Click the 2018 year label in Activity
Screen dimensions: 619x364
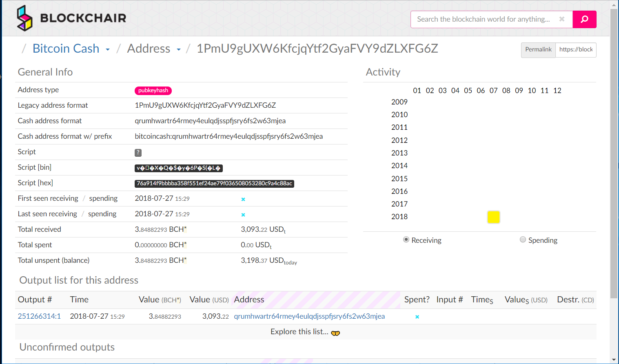(399, 217)
